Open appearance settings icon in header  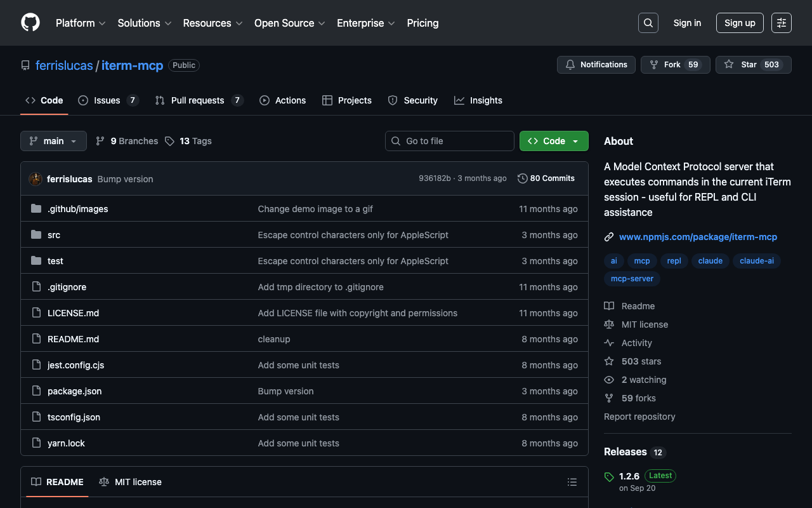(x=781, y=23)
